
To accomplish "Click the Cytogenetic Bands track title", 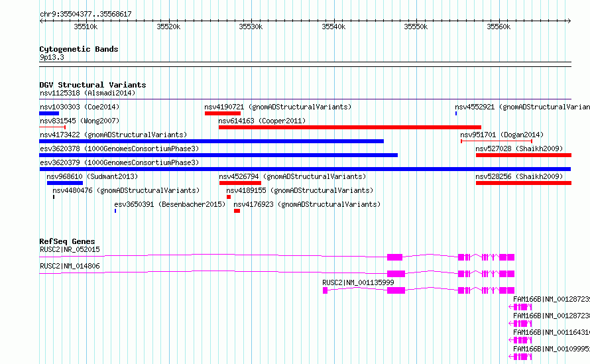I will tap(79, 49).
